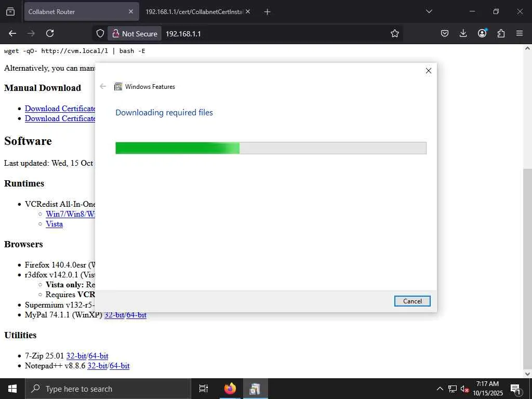Click scrollbar down arrow at bottom
This screenshot has height=399, width=532.
pos(527,374)
